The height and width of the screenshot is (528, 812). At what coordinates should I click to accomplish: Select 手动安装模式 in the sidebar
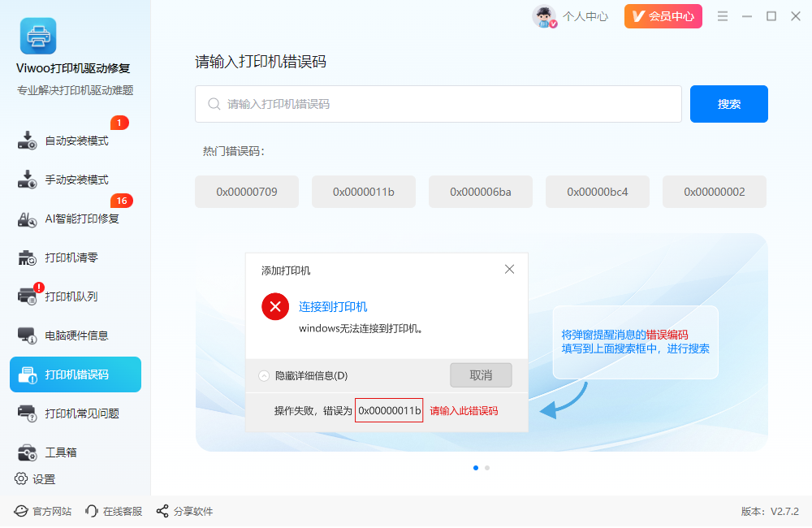click(75, 180)
